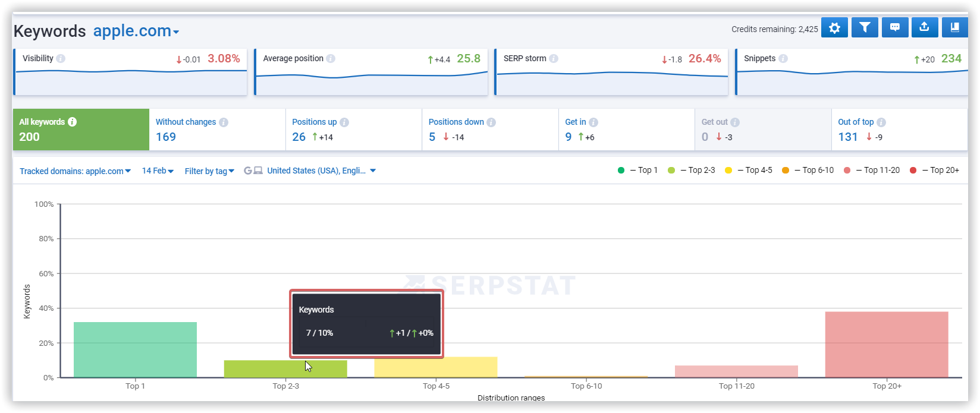Click the Google search engine icon
Viewport: 980px width, 413px height.
[248, 171]
